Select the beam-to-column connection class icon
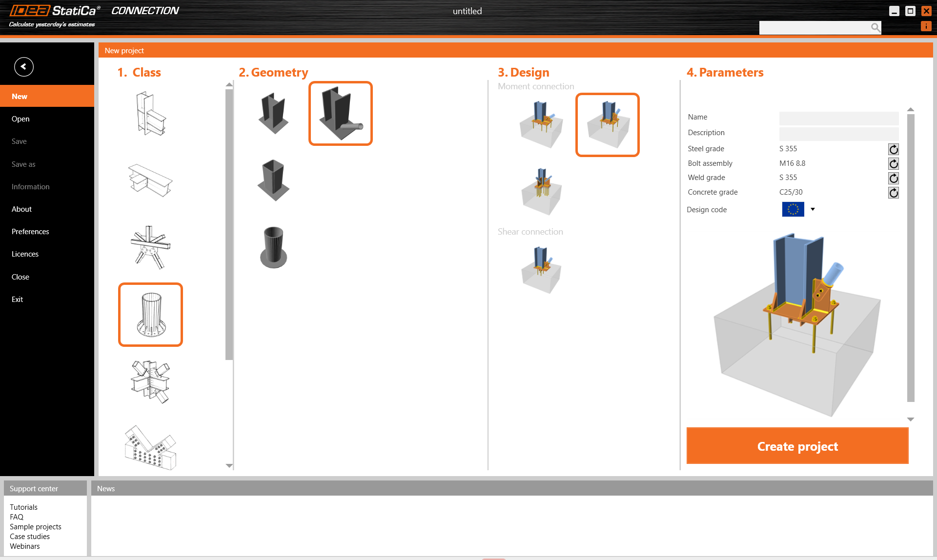This screenshot has height=560, width=937. (150, 113)
